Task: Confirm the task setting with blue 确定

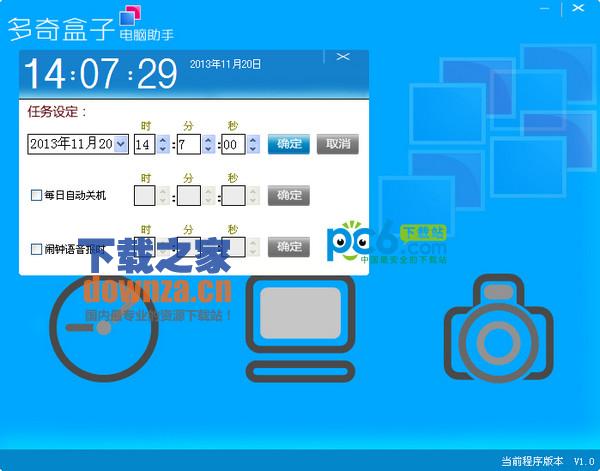Action: point(289,144)
